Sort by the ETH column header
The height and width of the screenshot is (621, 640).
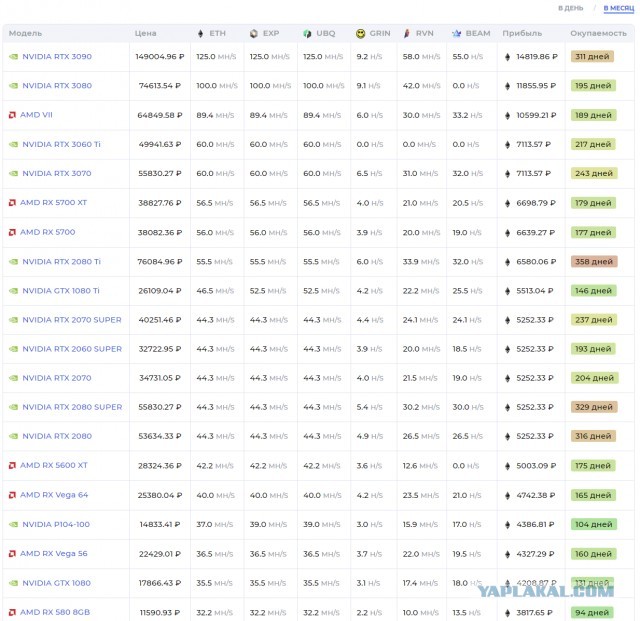217,33
